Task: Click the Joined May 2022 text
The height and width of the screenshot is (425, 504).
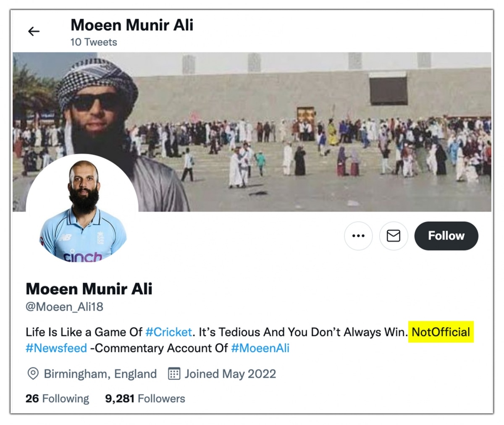Action: tap(230, 374)
